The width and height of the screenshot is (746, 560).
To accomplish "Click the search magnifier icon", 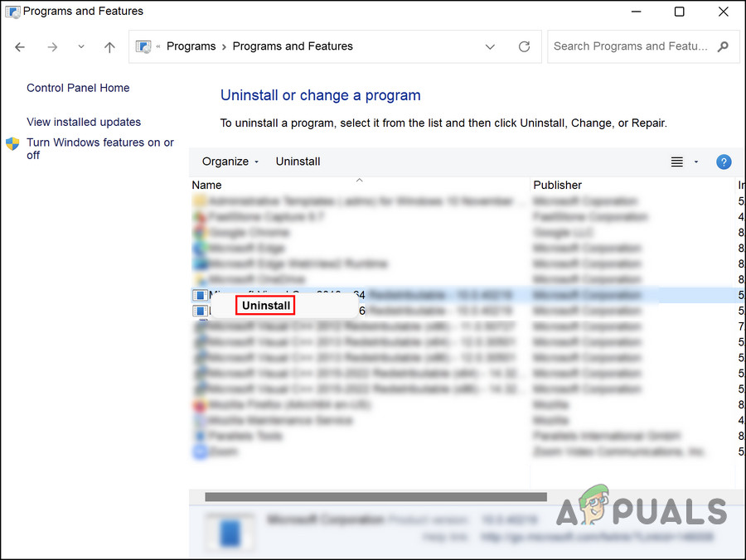I will click(x=722, y=46).
